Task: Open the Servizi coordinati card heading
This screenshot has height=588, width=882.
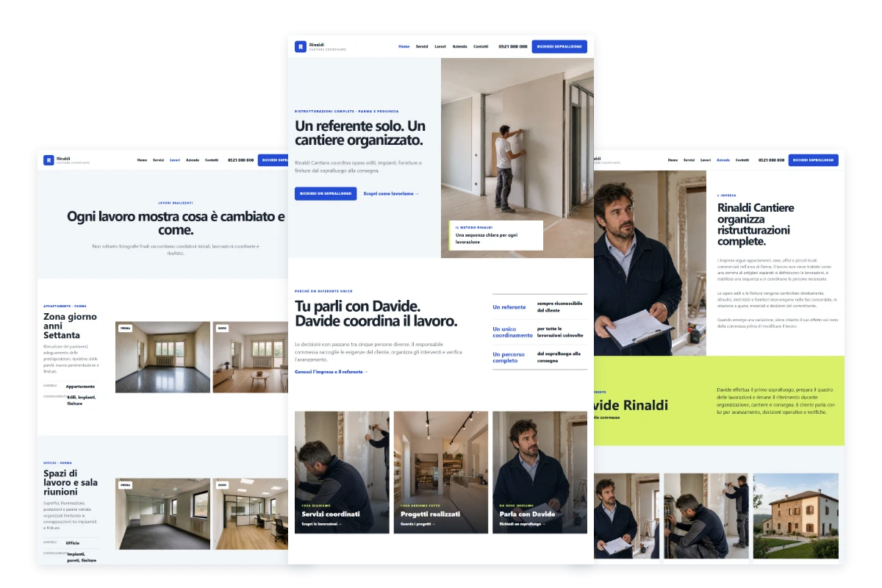Action: pyautogui.click(x=331, y=514)
